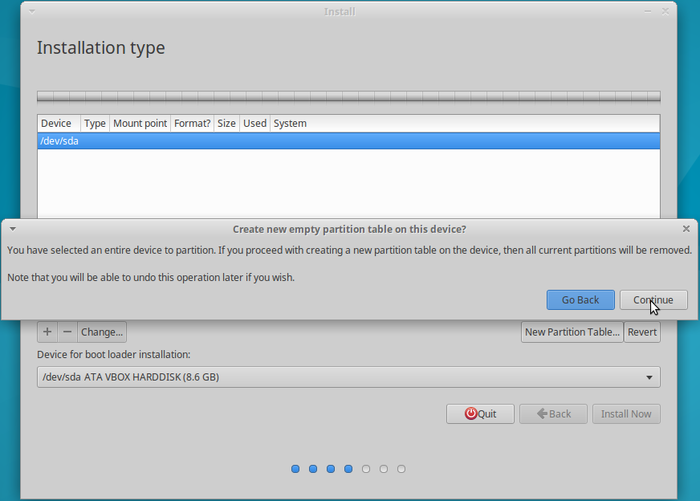700x501 pixels.
Task: Click Continue in the partition table dialog
Action: click(x=653, y=300)
